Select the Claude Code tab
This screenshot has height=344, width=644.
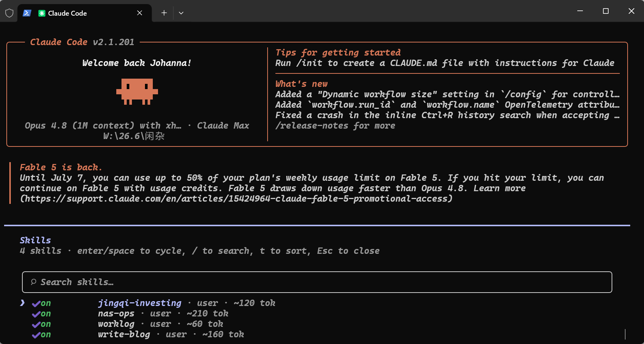(85, 13)
